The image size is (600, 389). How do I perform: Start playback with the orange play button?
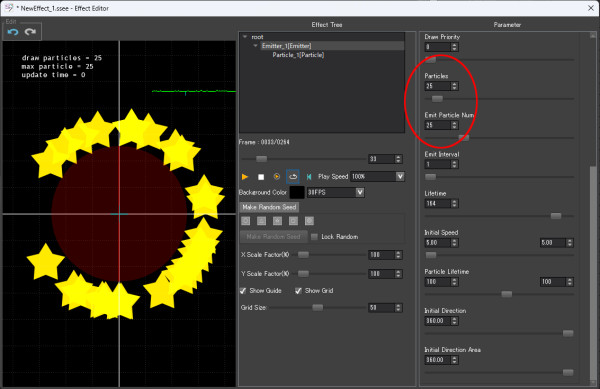(x=245, y=177)
